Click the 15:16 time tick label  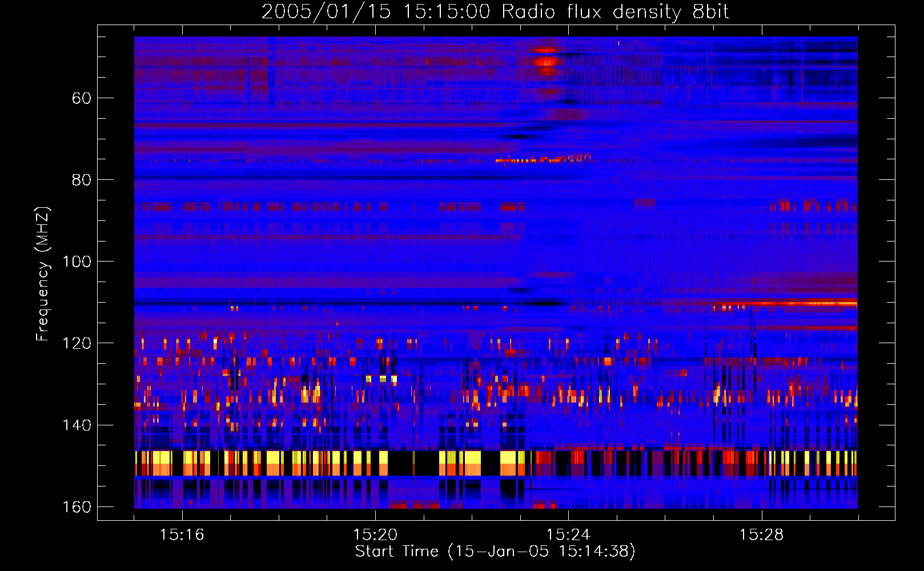pyautogui.click(x=182, y=535)
